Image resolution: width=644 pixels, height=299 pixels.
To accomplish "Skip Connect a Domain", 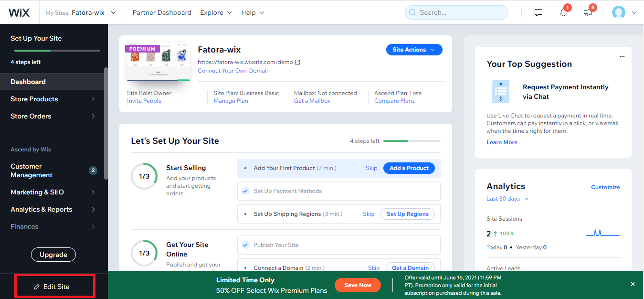I will click(374, 268).
